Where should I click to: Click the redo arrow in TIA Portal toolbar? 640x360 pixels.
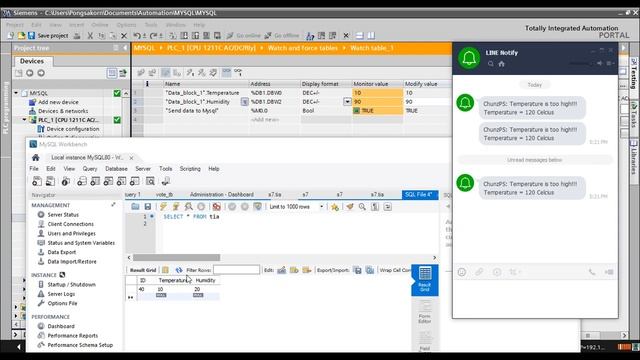point(153,36)
